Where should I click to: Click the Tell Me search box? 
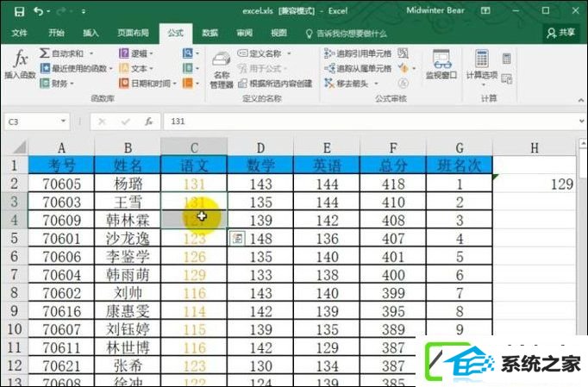point(347,34)
